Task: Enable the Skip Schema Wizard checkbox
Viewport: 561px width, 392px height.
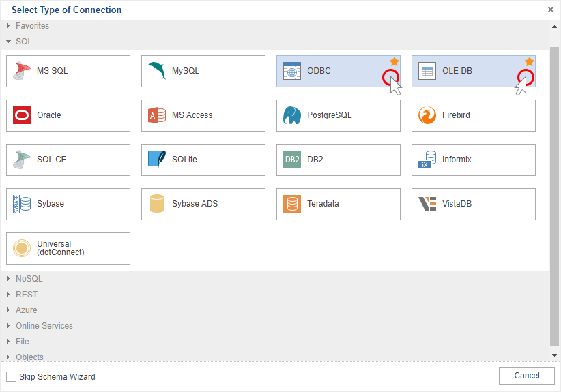Action: [11, 376]
